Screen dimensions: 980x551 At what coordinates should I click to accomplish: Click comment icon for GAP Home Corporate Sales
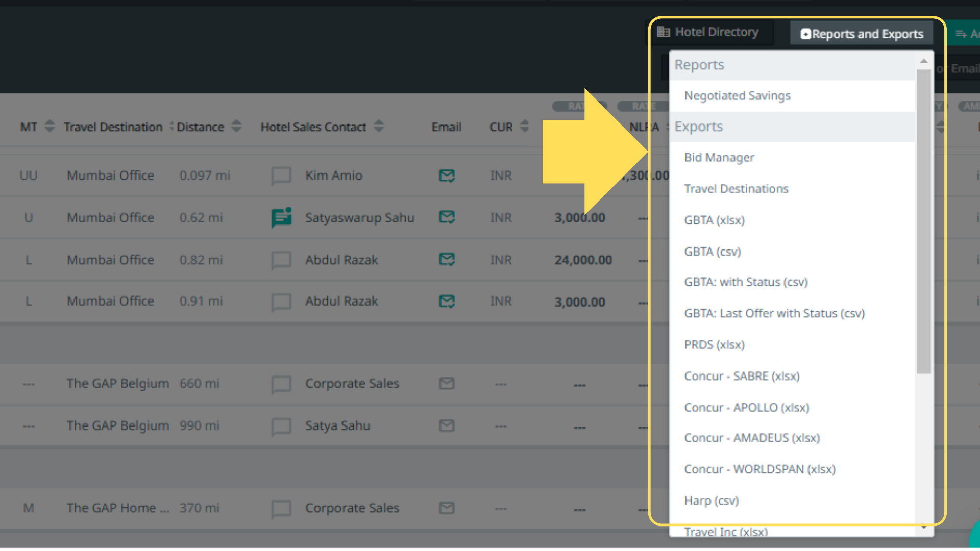pyautogui.click(x=281, y=508)
